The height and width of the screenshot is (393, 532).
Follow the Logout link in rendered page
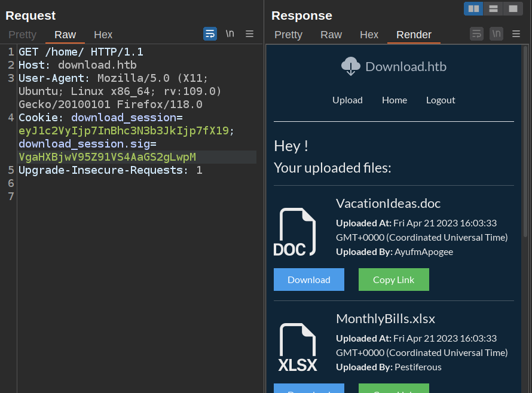(x=441, y=100)
